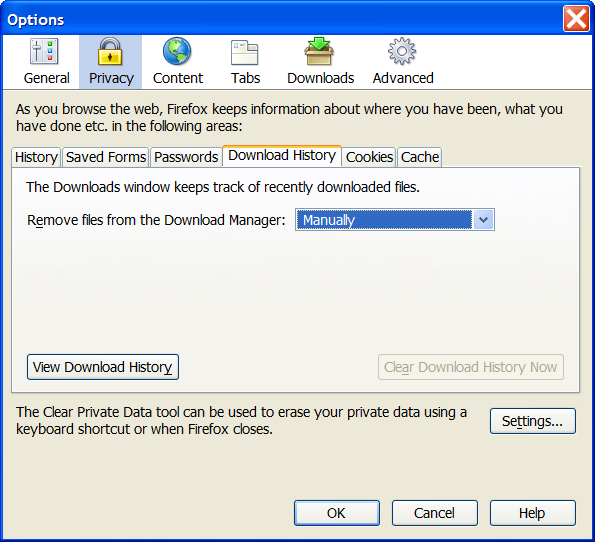The width and height of the screenshot is (595, 542).
Task: Switch to the Cache tab
Action: (420, 157)
